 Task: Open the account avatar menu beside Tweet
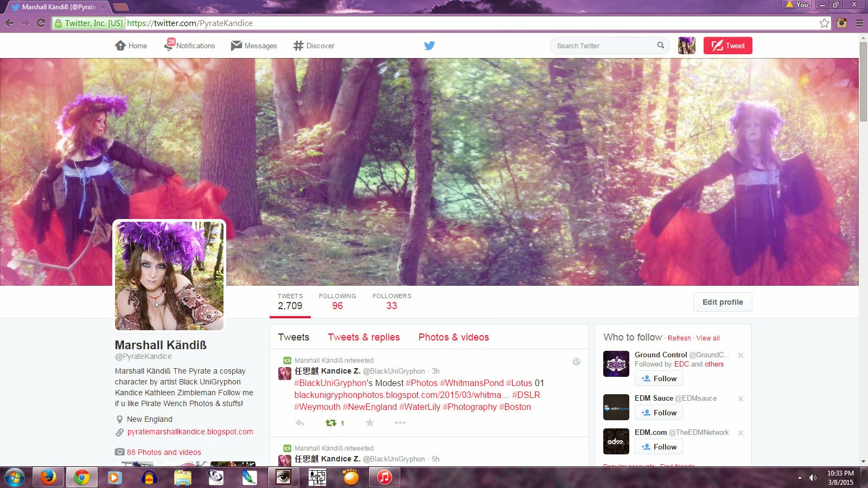tap(687, 46)
